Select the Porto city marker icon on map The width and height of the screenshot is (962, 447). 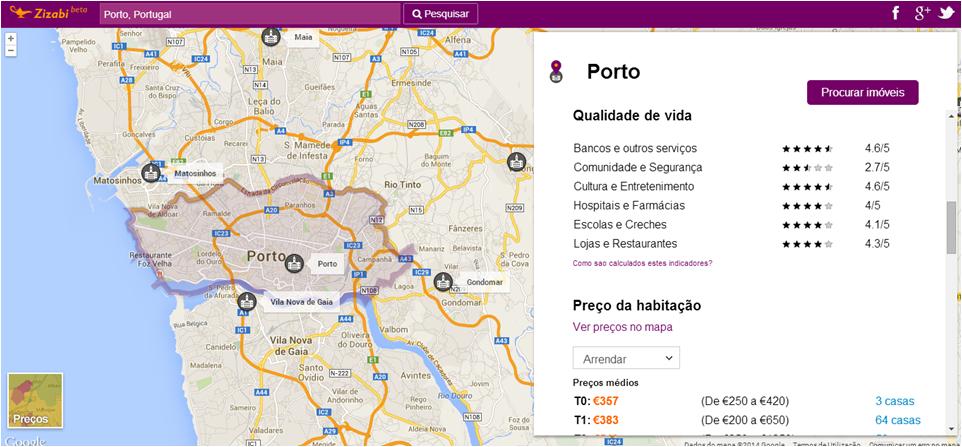[x=294, y=264]
